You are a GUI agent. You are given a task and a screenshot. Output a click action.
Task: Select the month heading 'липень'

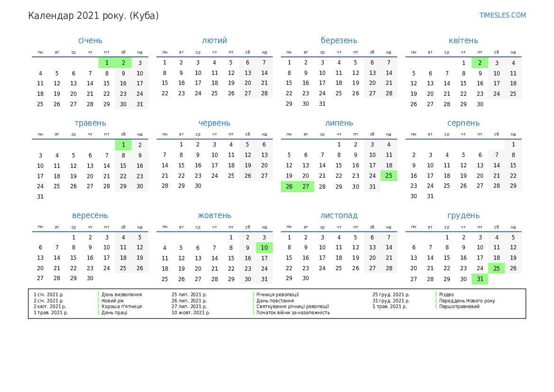point(339,123)
